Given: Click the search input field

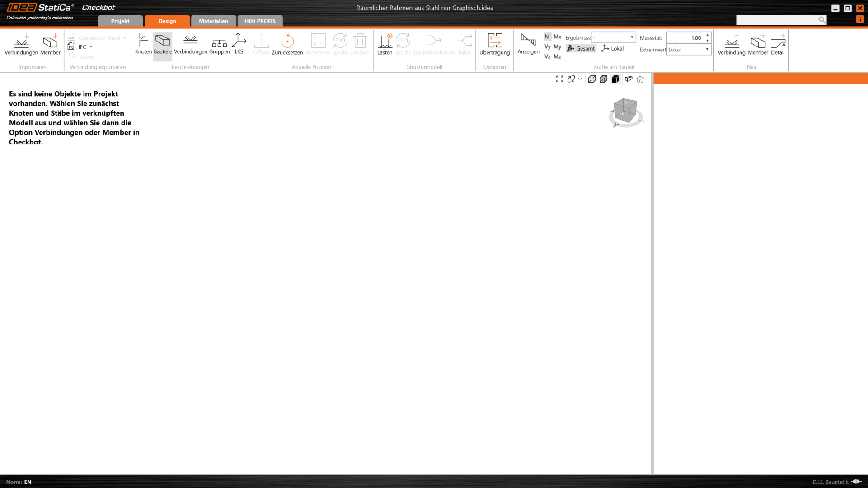Looking at the screenshot, I should pyautogui.click(x=777, y=20).
